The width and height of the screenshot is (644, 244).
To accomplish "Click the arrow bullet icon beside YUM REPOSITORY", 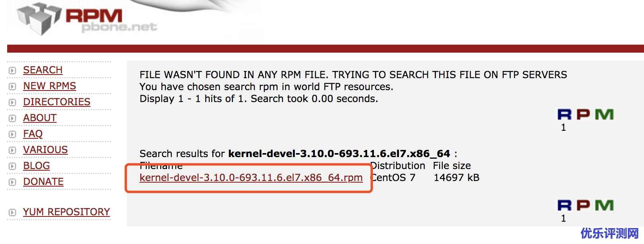I will point(12,213).
